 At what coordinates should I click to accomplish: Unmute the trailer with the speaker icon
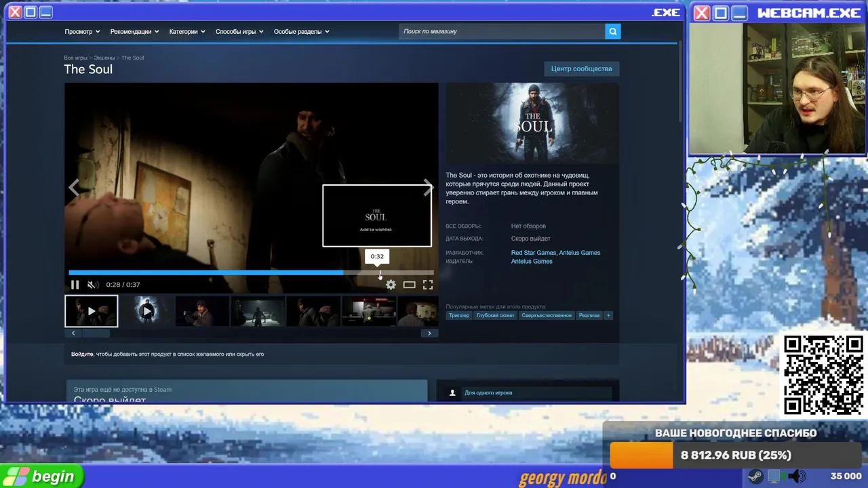click(x=93, y=285)
